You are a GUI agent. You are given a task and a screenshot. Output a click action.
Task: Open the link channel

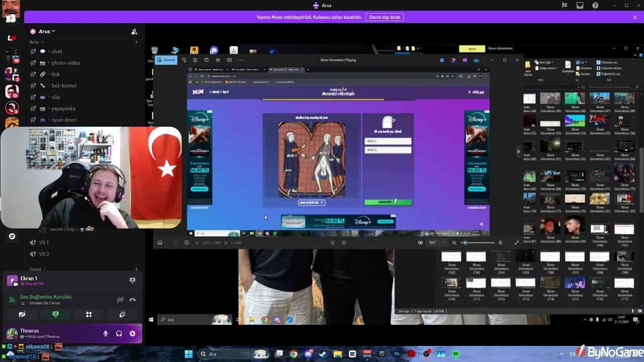click(84, 74)
